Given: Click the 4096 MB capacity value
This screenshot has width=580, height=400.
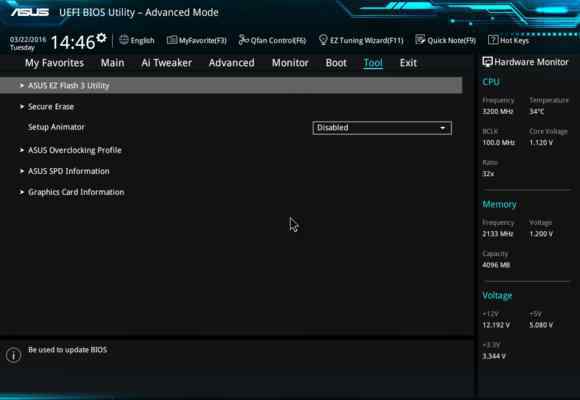Looking at the screenshot, I should [496, 265].
